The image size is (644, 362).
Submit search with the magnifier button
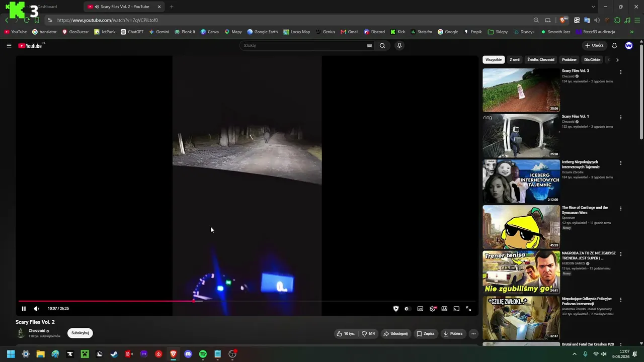click(382, 46)
